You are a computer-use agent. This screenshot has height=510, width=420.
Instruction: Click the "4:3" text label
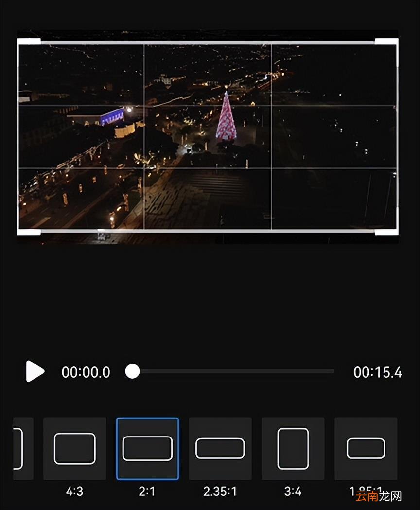tap(75, 491)
